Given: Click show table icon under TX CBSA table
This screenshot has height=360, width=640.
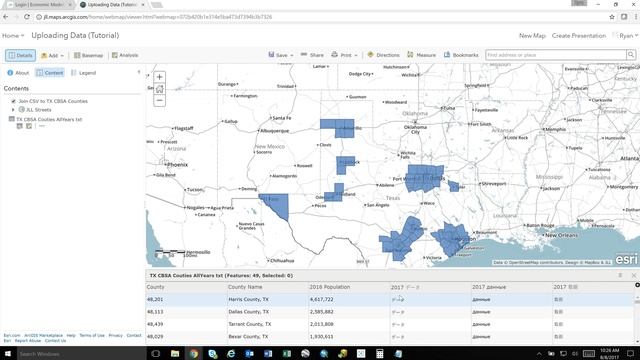Looking at the screenshot, I should point(19,126).
